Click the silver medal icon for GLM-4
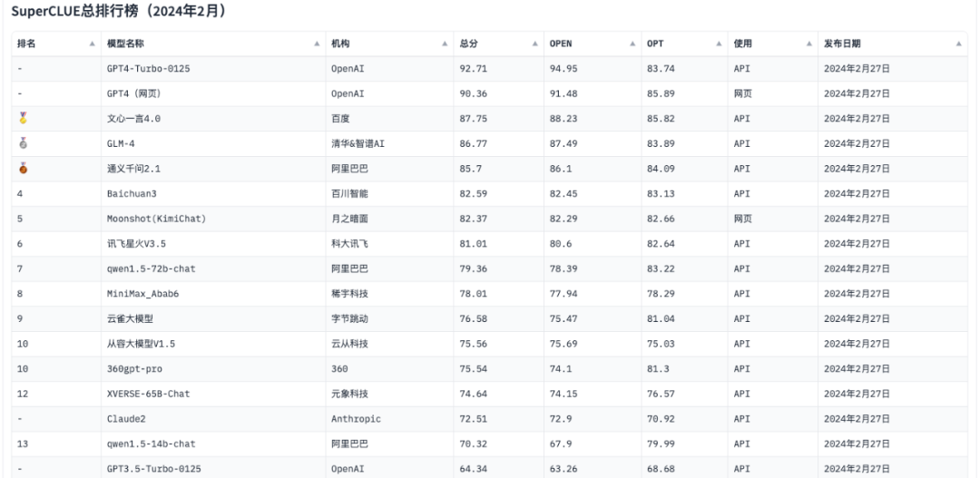980x478 pixels. pos(23,143)
